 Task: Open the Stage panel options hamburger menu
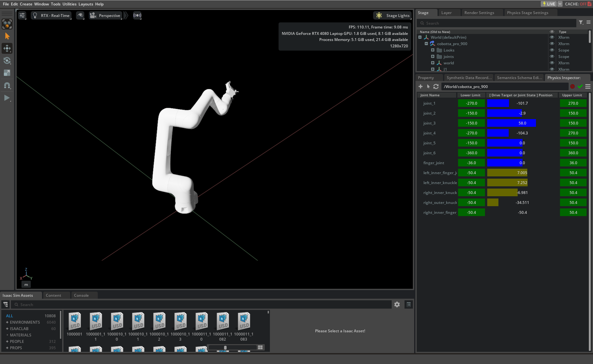click(589, 22)
